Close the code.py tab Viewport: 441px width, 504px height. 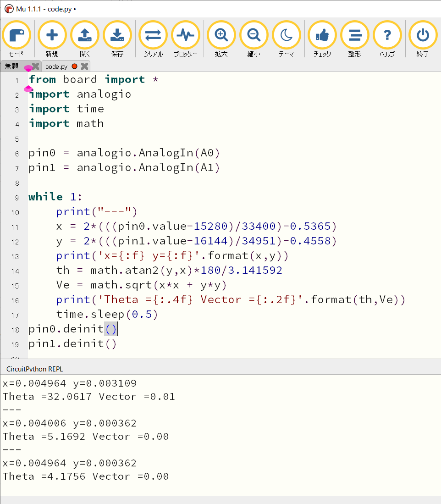84,66
